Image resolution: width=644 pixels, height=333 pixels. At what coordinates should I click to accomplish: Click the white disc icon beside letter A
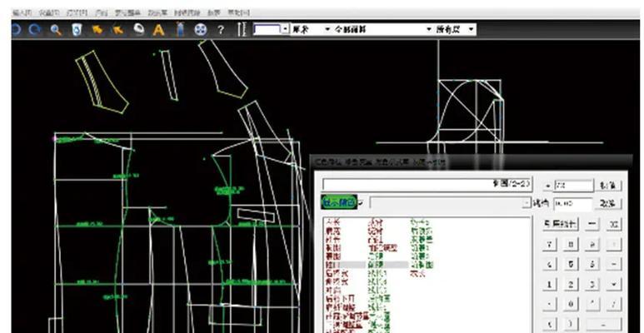pyautogui.click(x=139, y=30)
